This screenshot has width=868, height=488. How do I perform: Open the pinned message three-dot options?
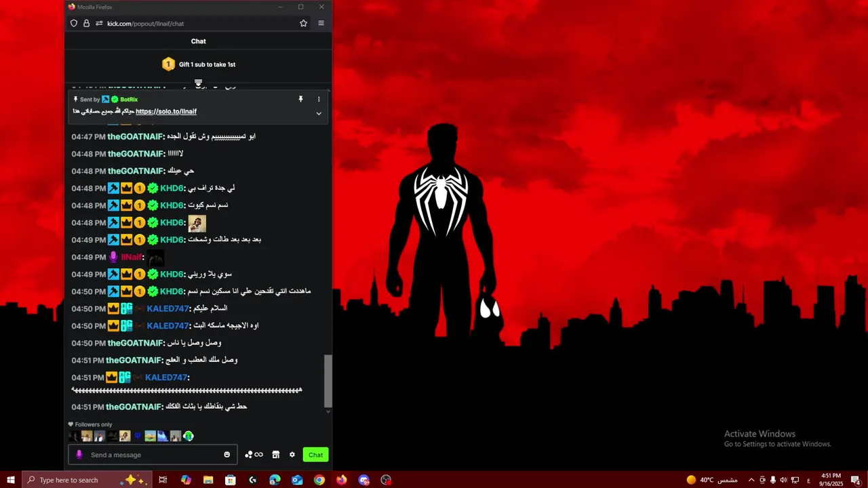pos(319,99)
